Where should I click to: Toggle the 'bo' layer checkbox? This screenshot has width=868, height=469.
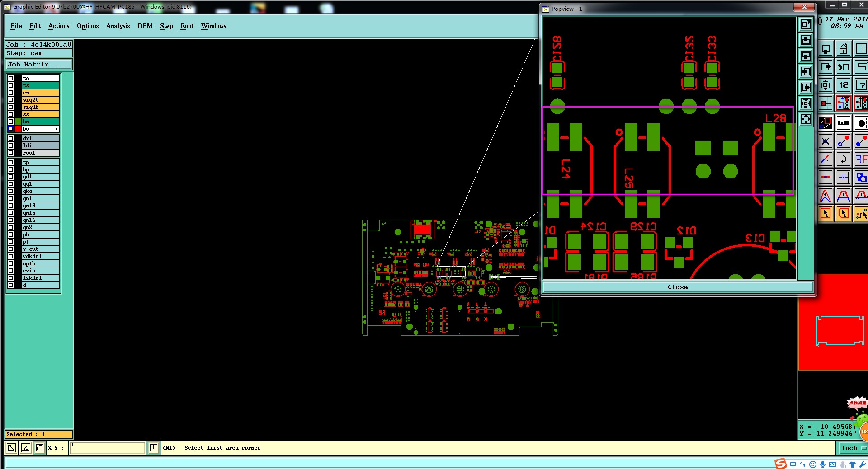click(11, 129)
